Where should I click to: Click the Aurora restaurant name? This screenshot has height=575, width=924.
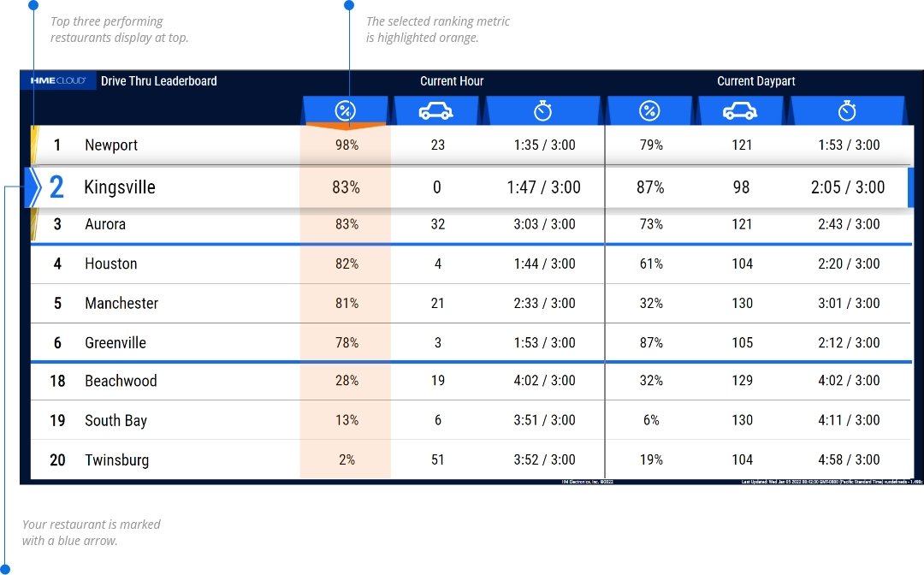click(105, 224)
